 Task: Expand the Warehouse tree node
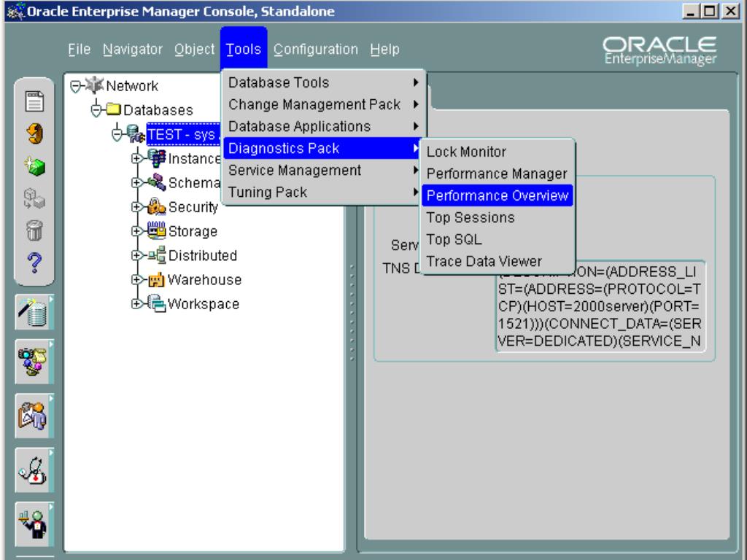tap(137, 279)
